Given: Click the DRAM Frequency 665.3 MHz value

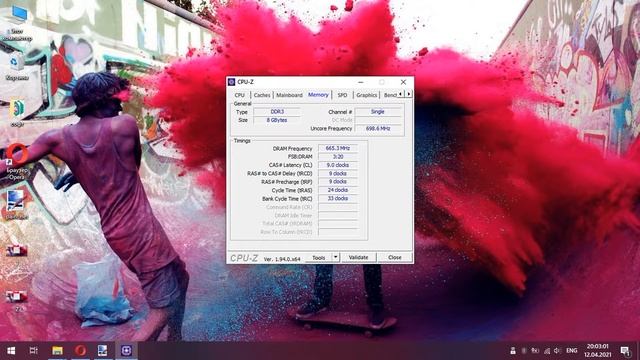Looking at the screenshot, I should 338,148.
